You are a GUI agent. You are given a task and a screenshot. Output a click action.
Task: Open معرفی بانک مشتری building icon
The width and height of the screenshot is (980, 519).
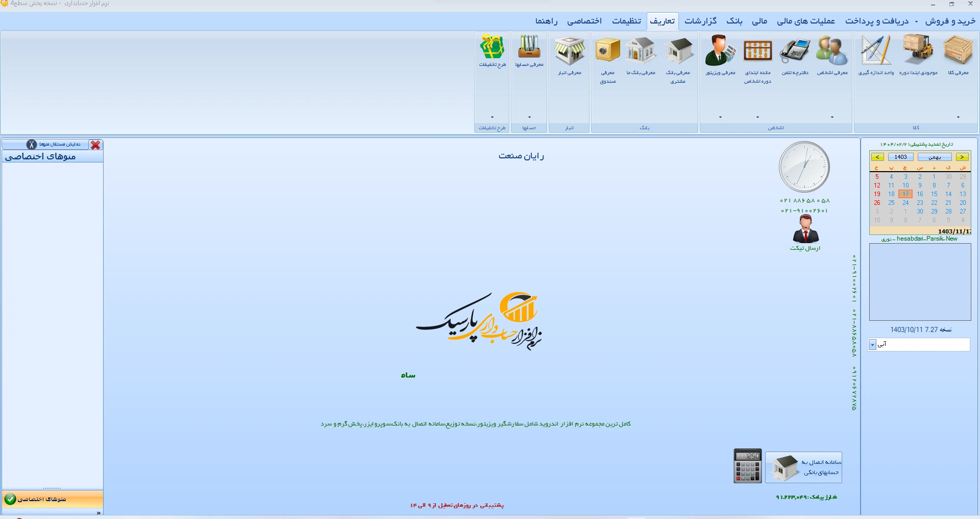[678, 50]
